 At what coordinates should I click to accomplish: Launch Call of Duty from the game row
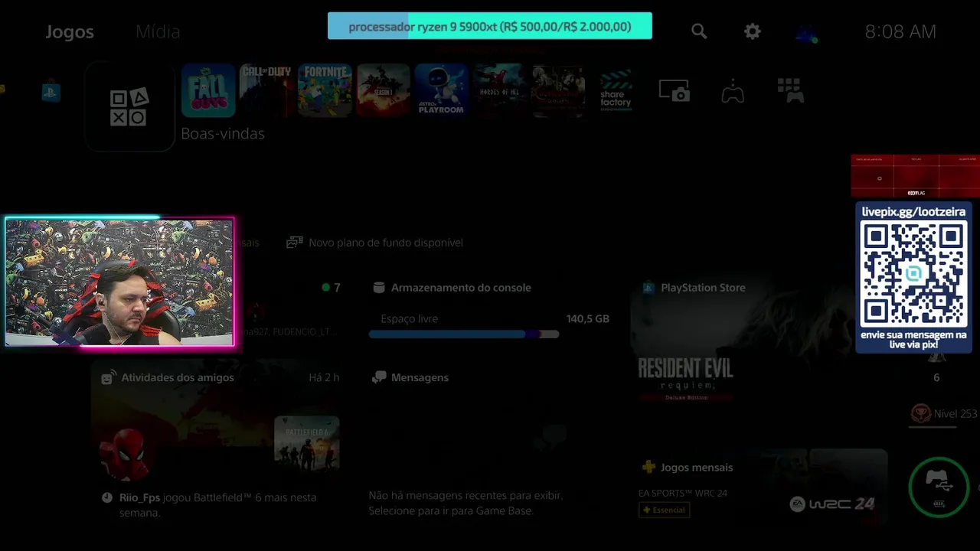pyautogui.click(x=266, y=90)
